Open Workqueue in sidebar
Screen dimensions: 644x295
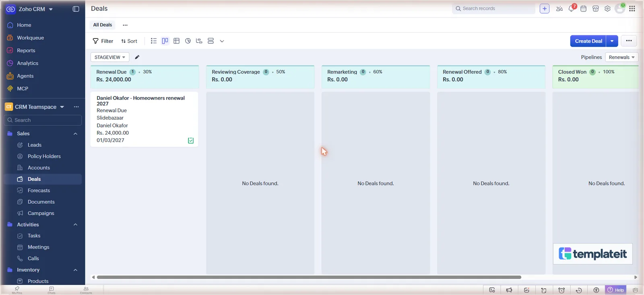30,38
